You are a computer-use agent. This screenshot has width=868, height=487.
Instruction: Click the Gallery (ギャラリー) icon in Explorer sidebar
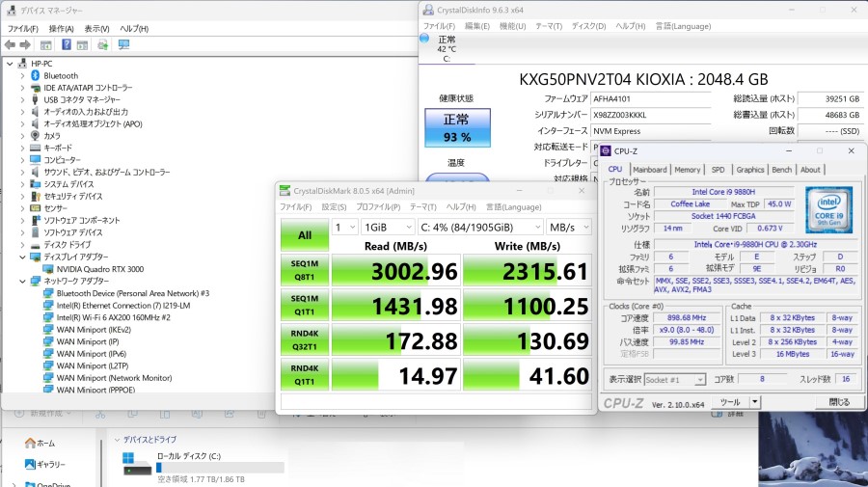(x=31, y=464)
